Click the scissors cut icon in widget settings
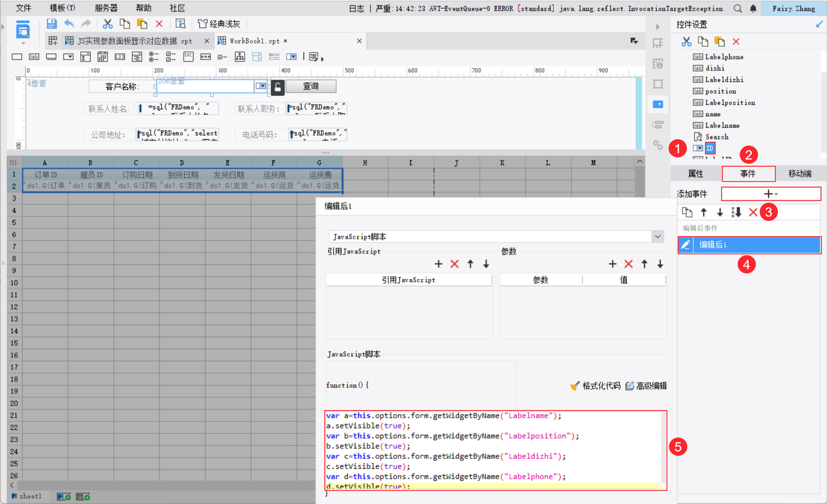 (686, 41)
